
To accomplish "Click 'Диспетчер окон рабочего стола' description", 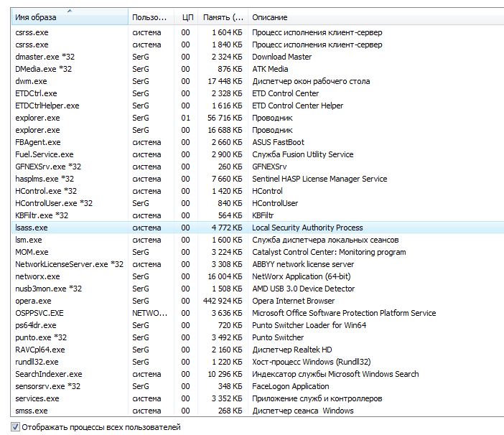I will coord(311,81).
